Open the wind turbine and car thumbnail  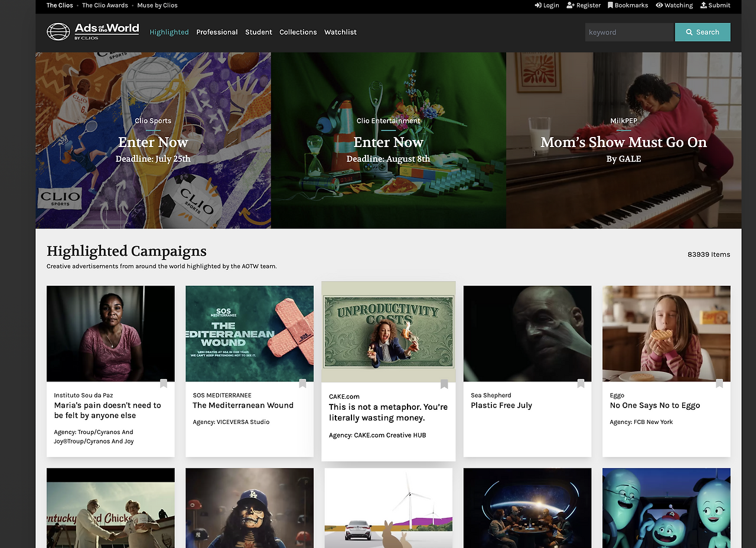[389, 508]
